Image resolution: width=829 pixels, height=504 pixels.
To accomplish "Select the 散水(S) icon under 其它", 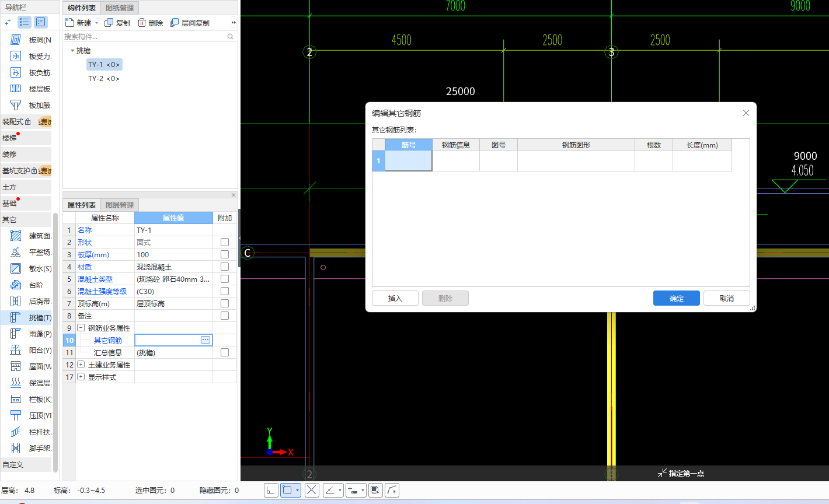I will (x=16, y=268).
